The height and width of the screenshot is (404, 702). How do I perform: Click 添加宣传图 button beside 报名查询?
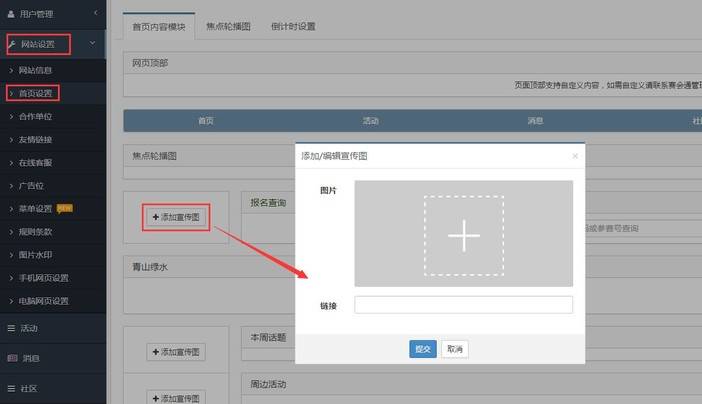tap(175, 216)
